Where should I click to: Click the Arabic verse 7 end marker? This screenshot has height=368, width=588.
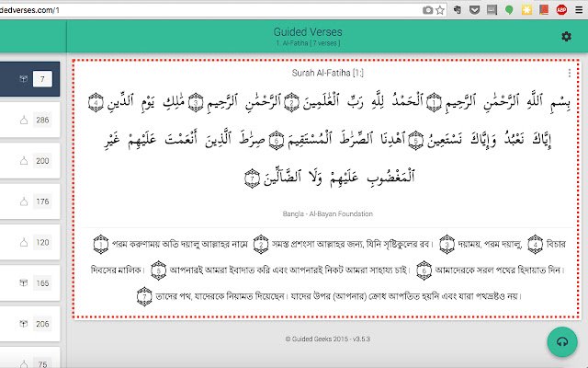[x=252, y=178]
